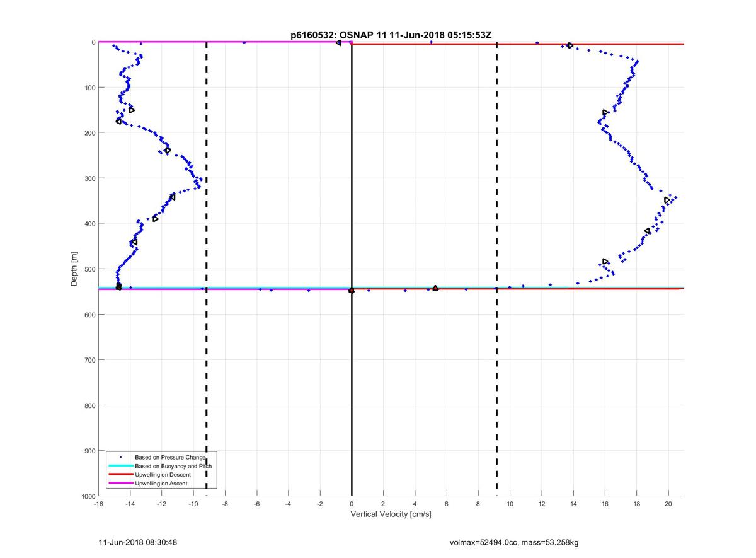Select the Vertical Velocity [cm/s] axis label

tap(391, 514)
